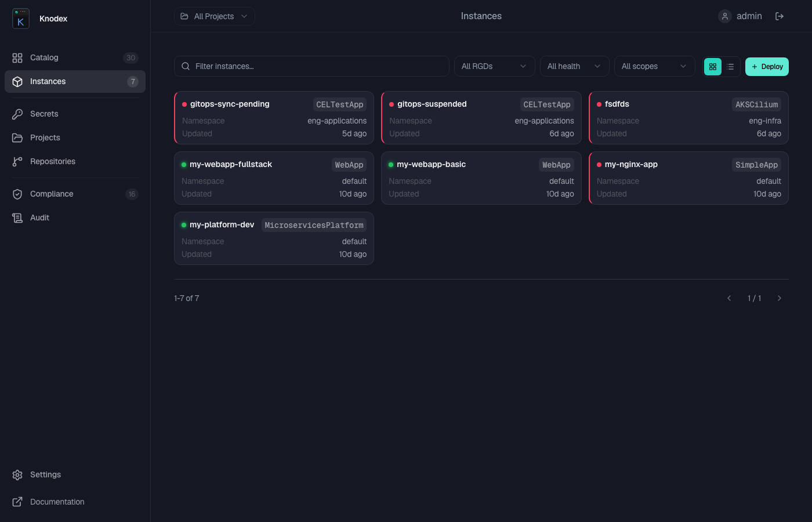View the Audit log section

(38, 217)
